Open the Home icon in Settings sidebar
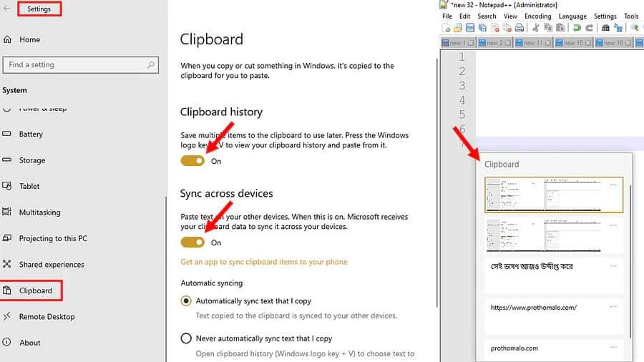The height and width of the screenshot is (362, 644). [7, 39]
